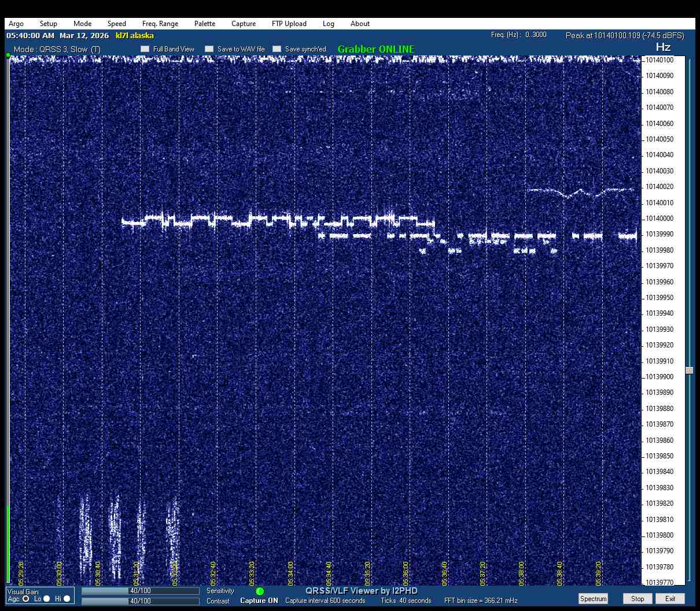Click the green Capture ON indicator light
The width and height of the screenshot is (700, 611).
(260, 591)
